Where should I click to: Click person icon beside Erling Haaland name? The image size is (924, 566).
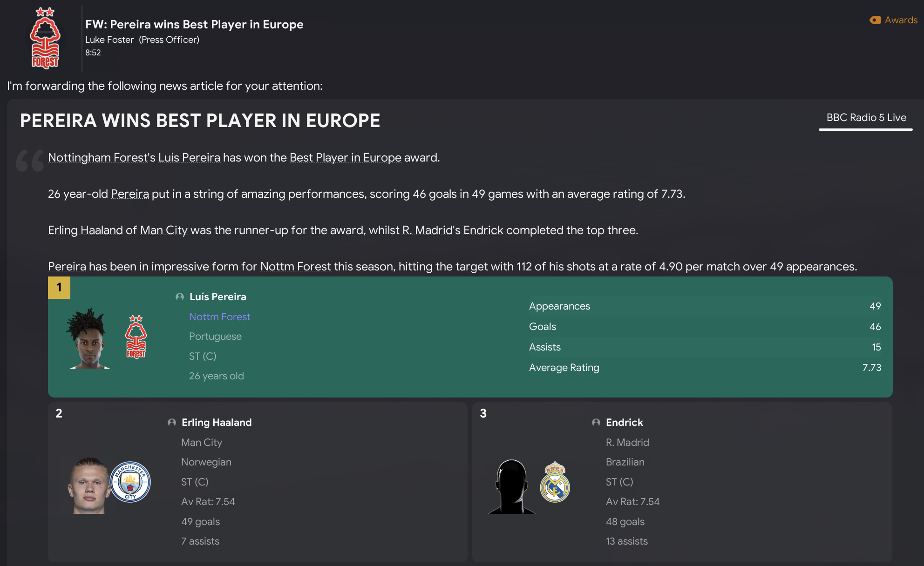[x=172, y=423]
